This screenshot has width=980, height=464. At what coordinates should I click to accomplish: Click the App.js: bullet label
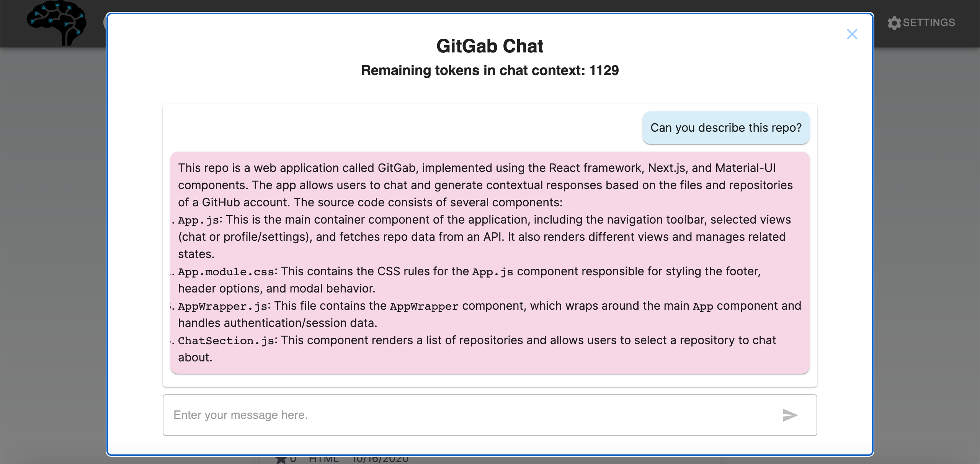click(x=199, y=220)
